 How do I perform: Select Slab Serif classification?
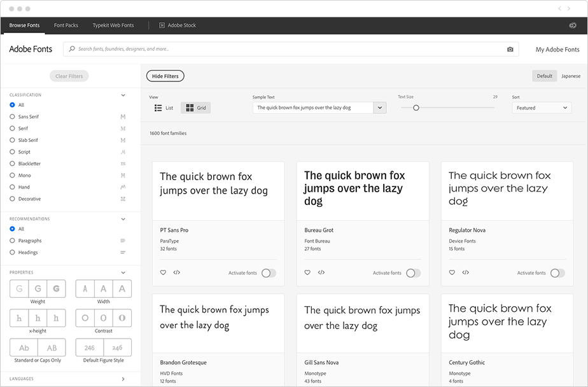coord(24,140)
